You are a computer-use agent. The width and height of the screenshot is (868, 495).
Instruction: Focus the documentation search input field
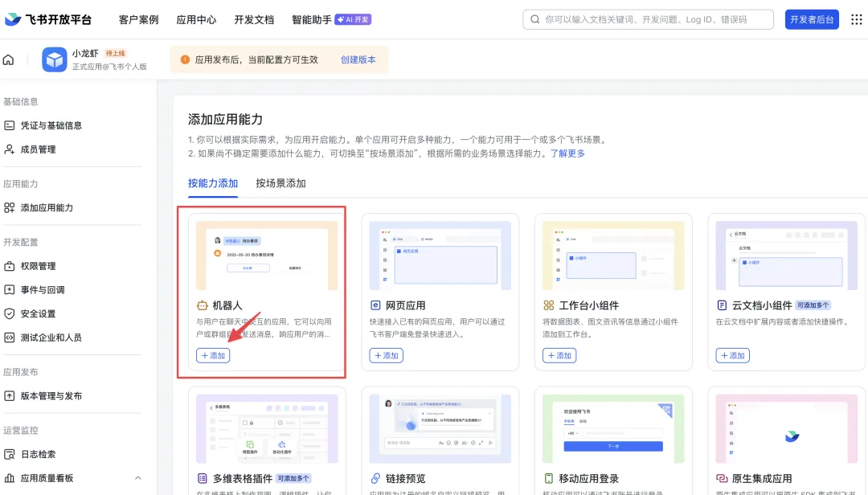coord(649,19)
